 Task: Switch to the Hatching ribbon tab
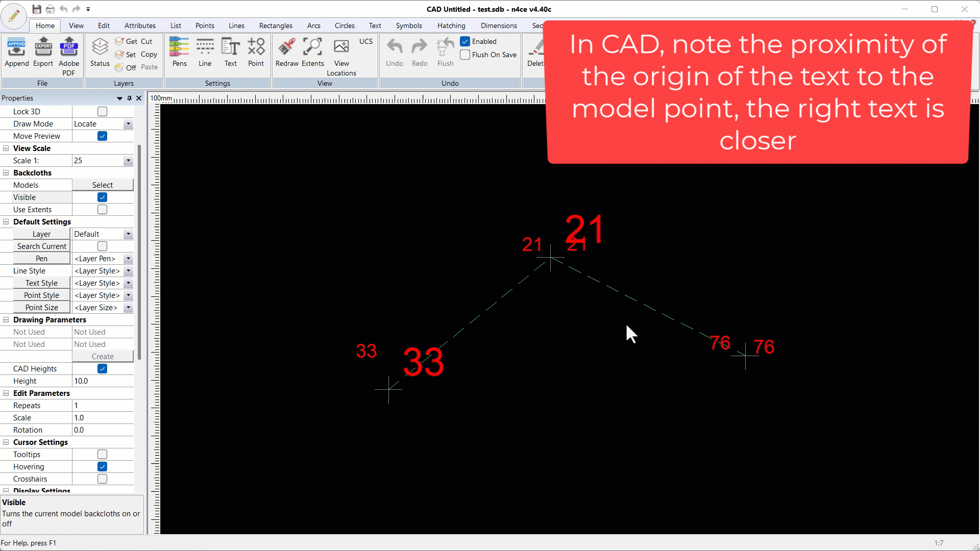(451, 26)
